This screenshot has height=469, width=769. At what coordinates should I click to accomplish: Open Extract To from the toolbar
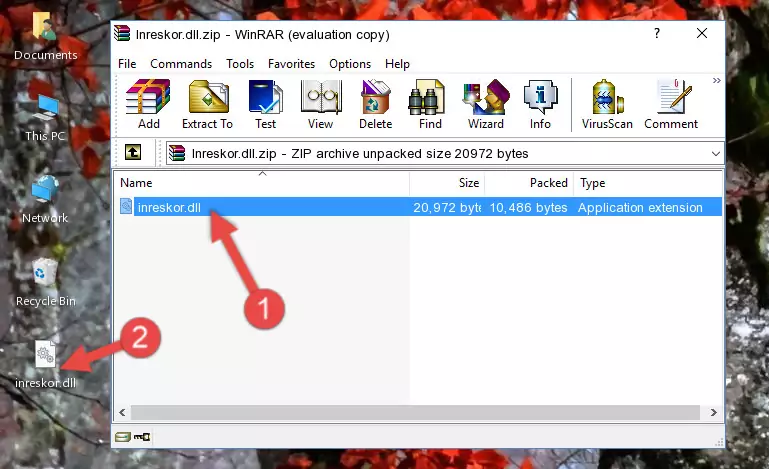pyautogui.click(x=207, y=104)
